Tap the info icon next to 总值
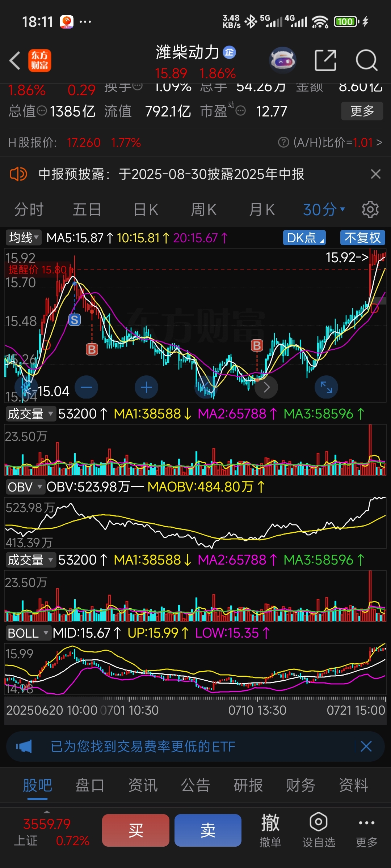 pyautogui.click(x=42, y=111)
